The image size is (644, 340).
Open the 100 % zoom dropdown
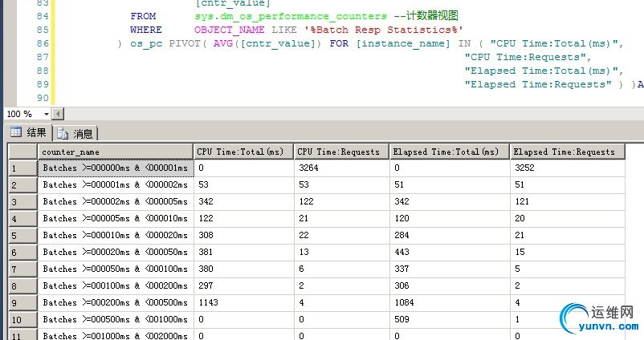coord(47,114)
